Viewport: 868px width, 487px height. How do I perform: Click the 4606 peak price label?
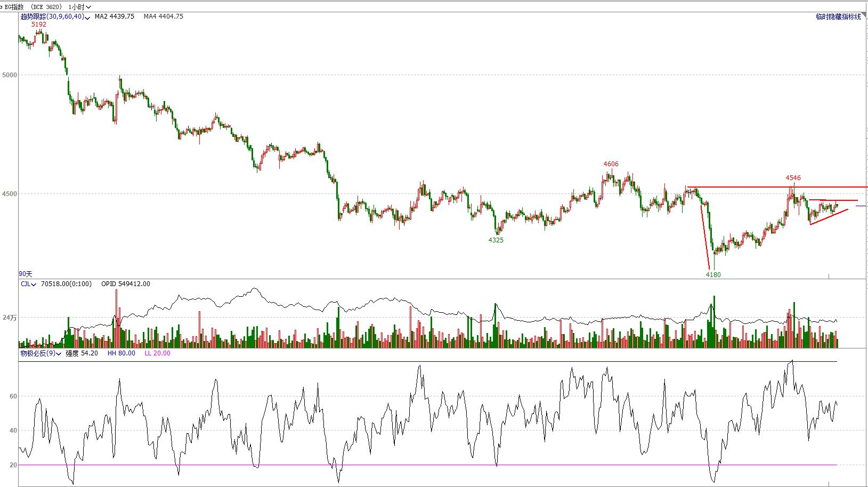point(611,164)
